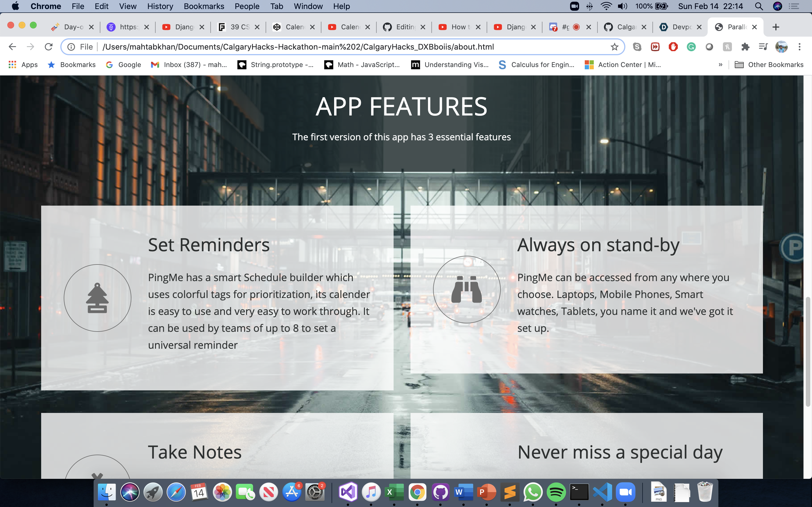The image size is (812, 507).
Task: Open the Extensions puzzle icon
Action: [x=745, y=47]
